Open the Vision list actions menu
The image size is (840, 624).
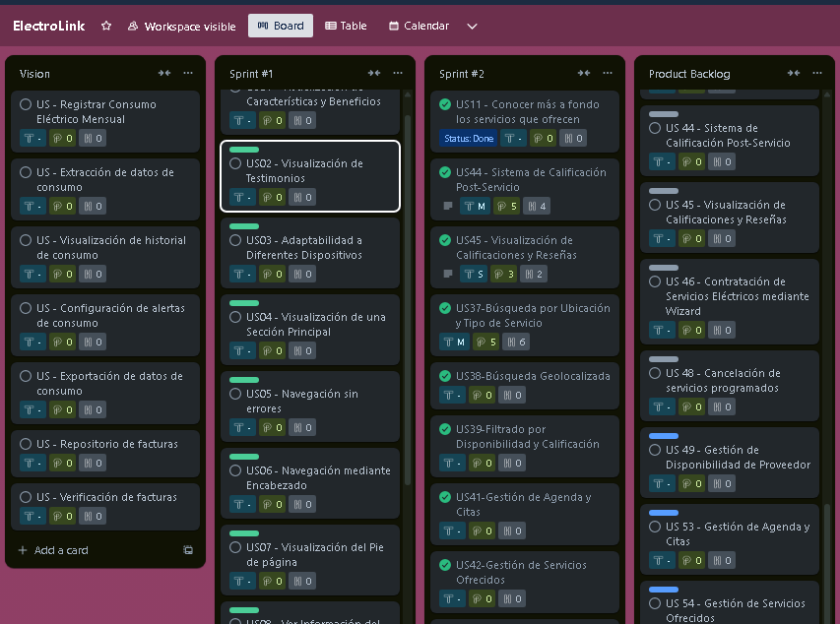(188, 73)
